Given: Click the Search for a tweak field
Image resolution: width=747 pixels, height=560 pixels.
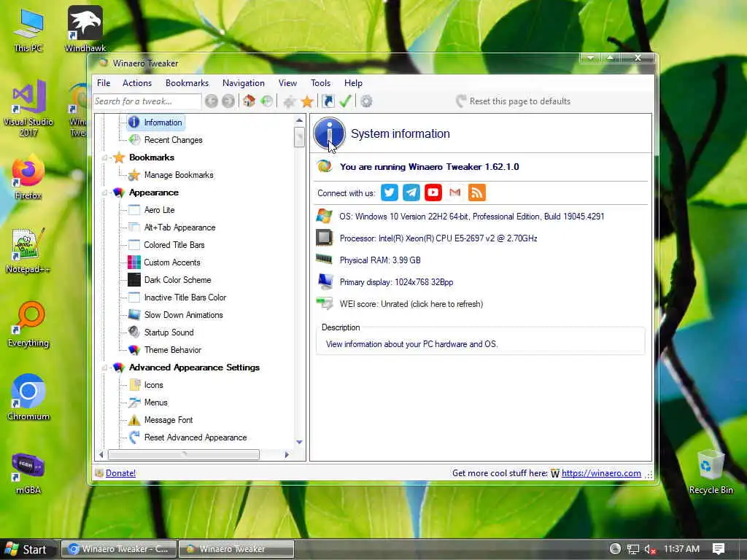Looking at the screenshot, I should click(x=147, y=101).
